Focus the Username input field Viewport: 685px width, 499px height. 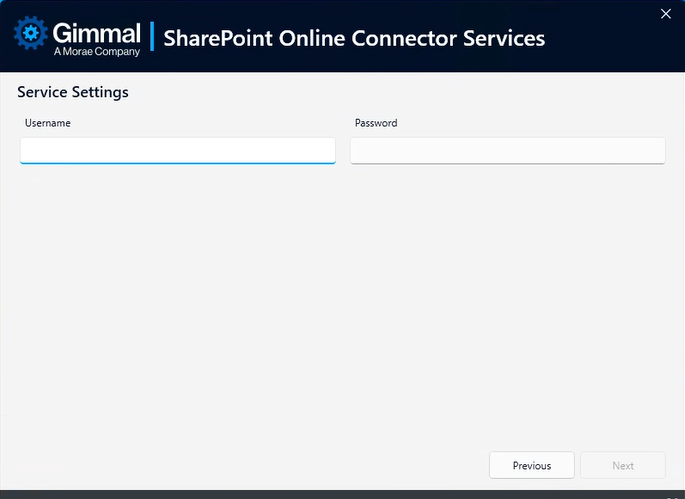tap(177, 150)
